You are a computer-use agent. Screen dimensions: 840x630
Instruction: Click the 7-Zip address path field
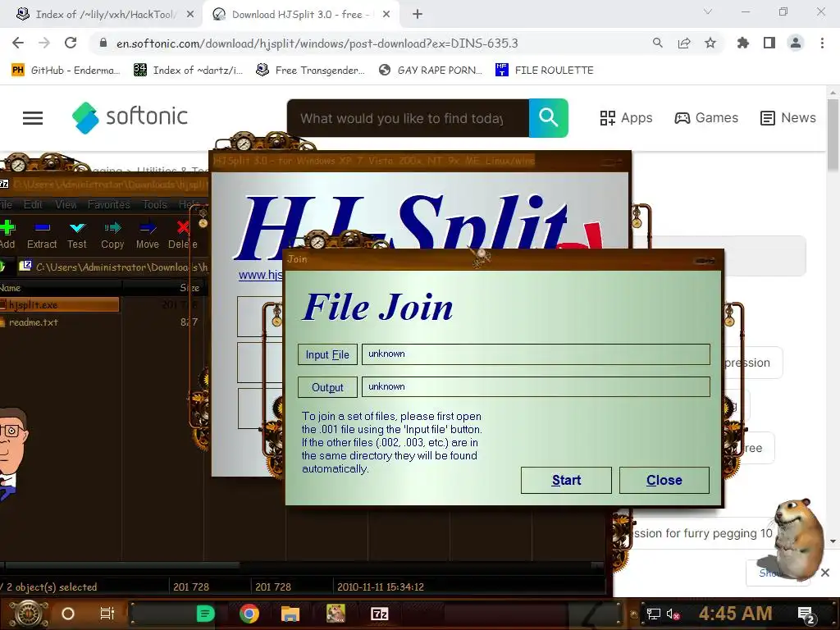coord(121,267)
